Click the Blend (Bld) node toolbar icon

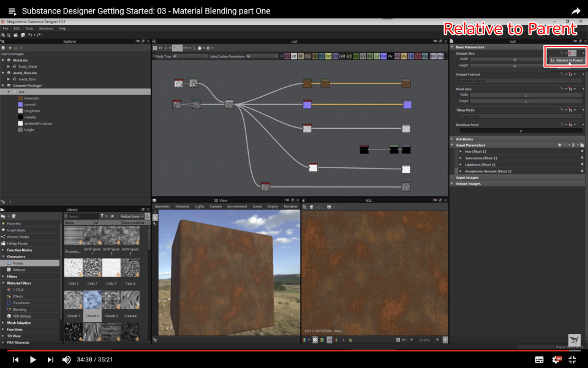point(294,56)
